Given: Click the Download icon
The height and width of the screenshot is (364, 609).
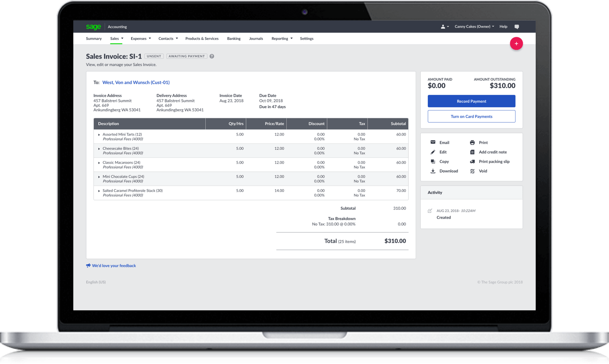Looking at the screenshot, I should [x=433, y=171].
